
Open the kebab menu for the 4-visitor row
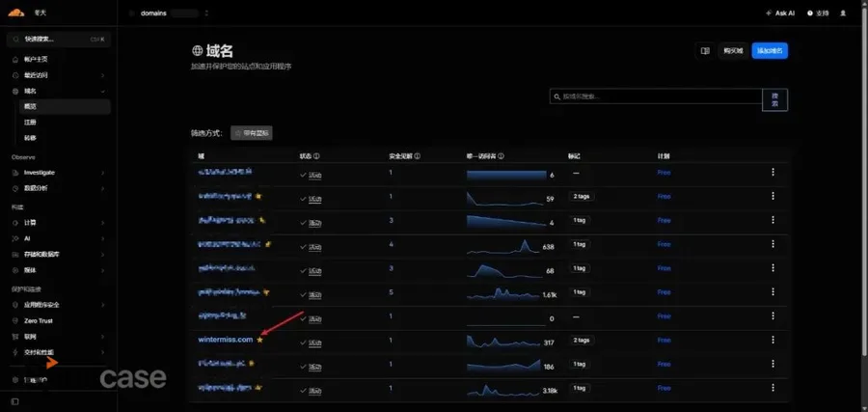(x=773, y=220)
